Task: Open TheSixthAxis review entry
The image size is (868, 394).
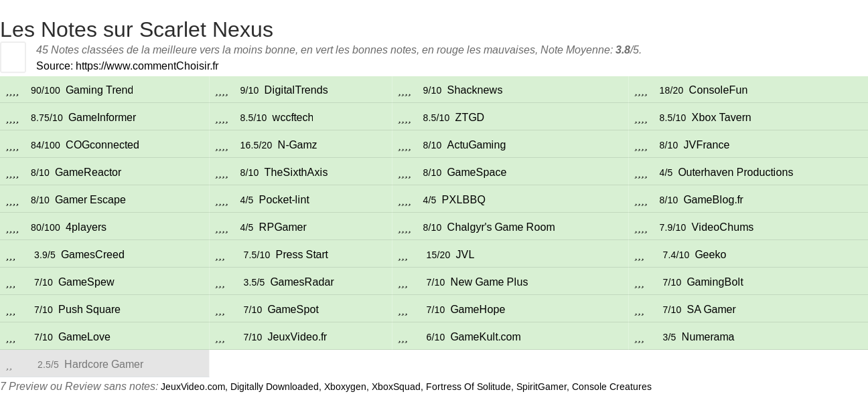Action: point(296,173)
